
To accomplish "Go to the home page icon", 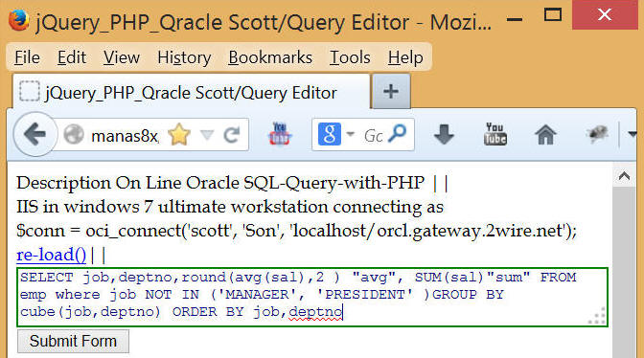I will click(x=545, y=135).
